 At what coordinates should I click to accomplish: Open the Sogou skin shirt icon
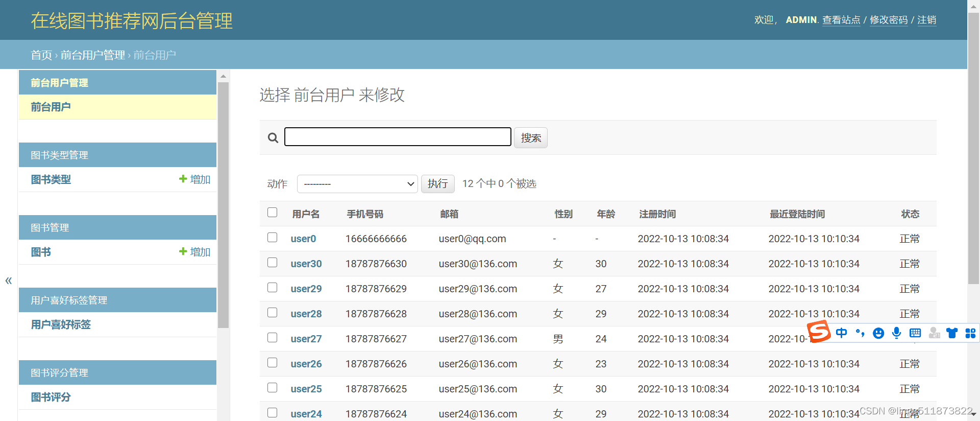(952, 333)
